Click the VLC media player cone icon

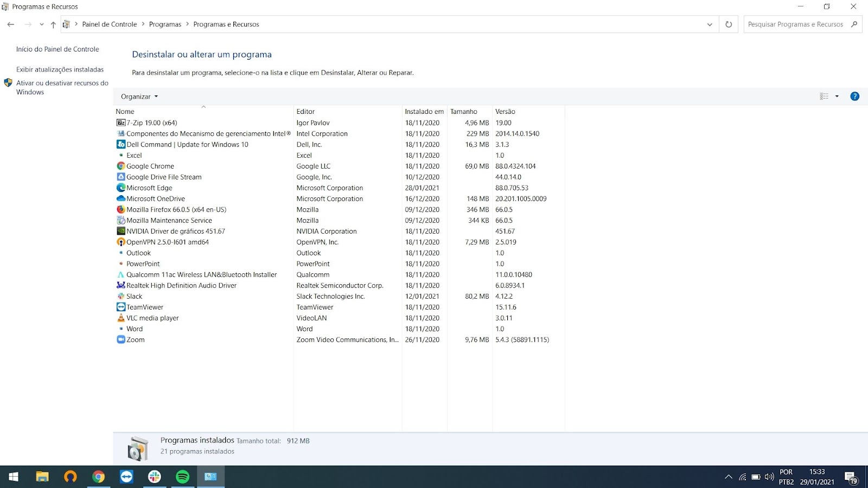click(121, 318)
